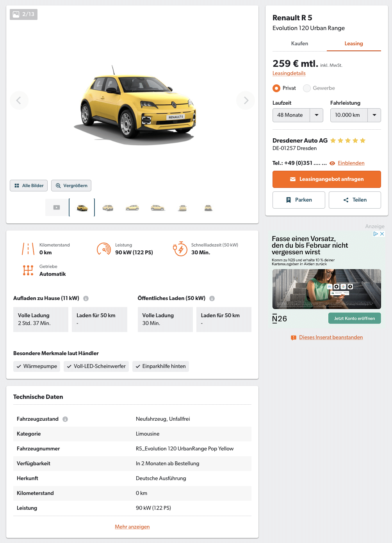This screenshot has height=543, width=392.
Task: Open the video thumbnail in gallery
Action: coord(57,207)
